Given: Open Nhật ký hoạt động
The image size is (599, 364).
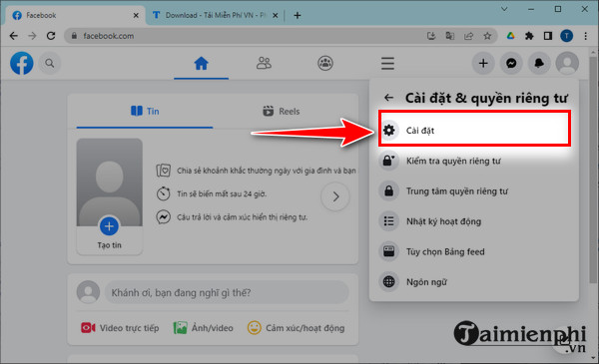Looking at the screenshot, I should [473, 221].
